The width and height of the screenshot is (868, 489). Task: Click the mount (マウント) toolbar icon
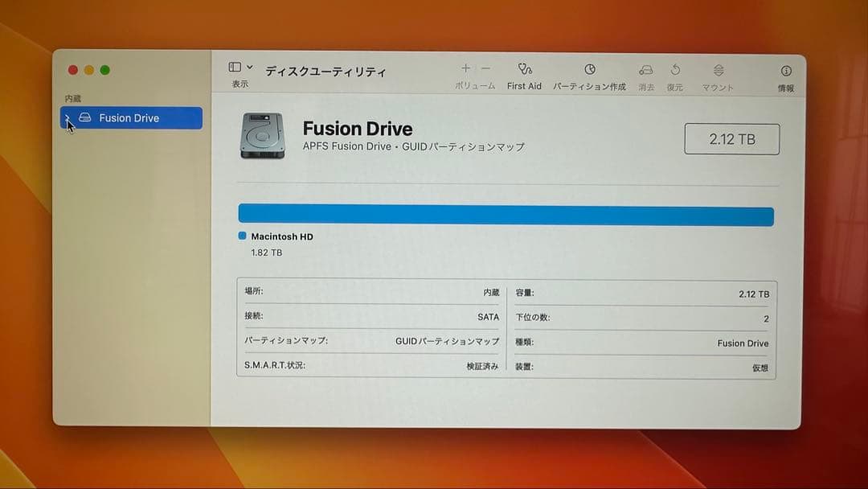pos(718,70)
